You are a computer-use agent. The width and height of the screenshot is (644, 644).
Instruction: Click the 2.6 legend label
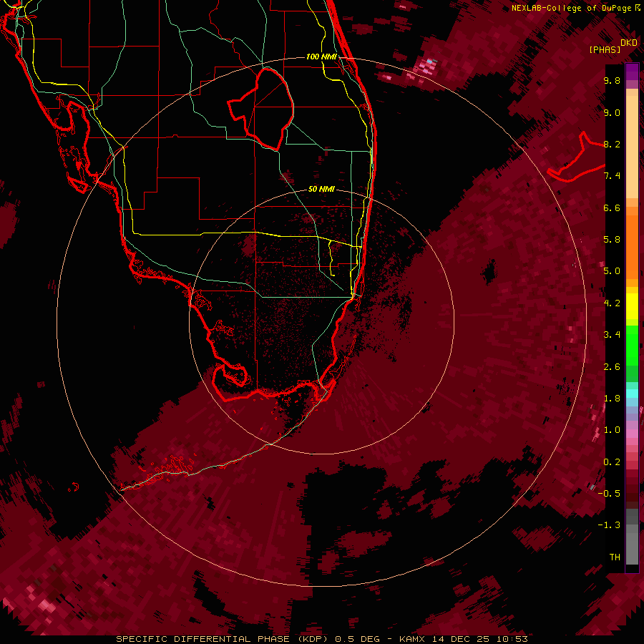(612, 367)
